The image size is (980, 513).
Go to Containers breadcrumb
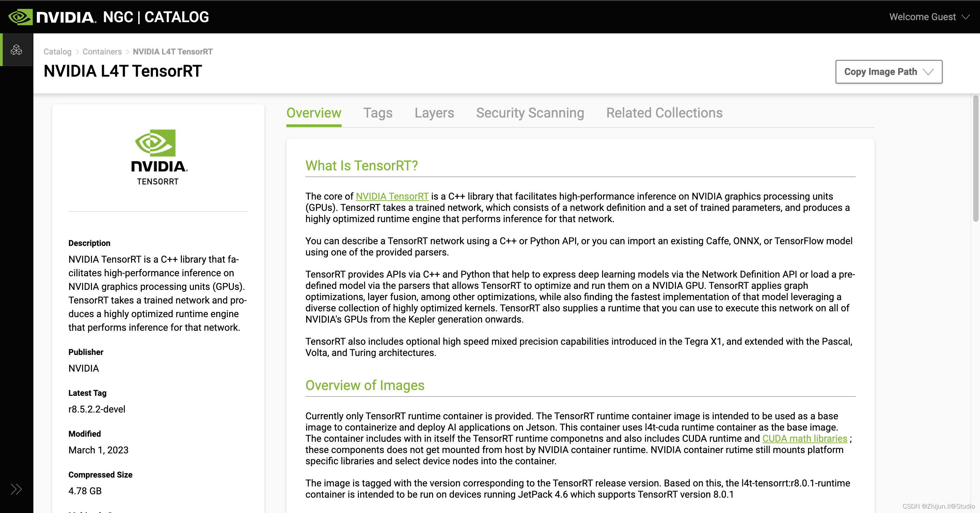pos(102,52)
